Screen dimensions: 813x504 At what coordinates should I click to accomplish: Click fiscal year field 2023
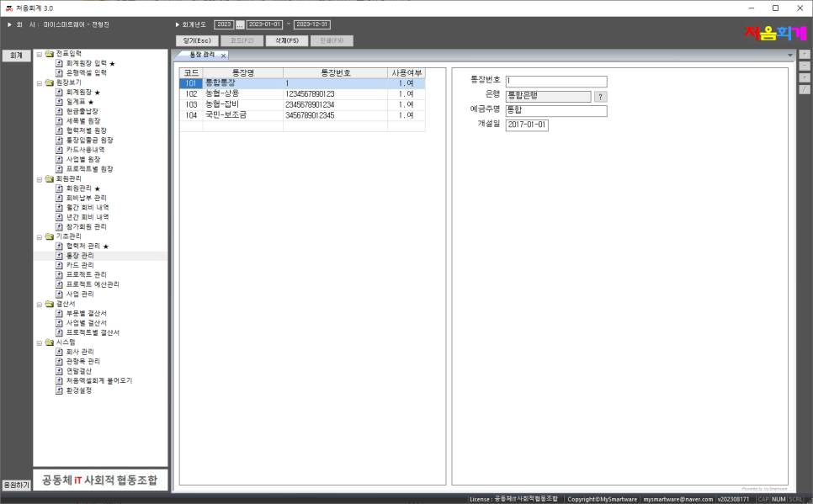(224, 24)
